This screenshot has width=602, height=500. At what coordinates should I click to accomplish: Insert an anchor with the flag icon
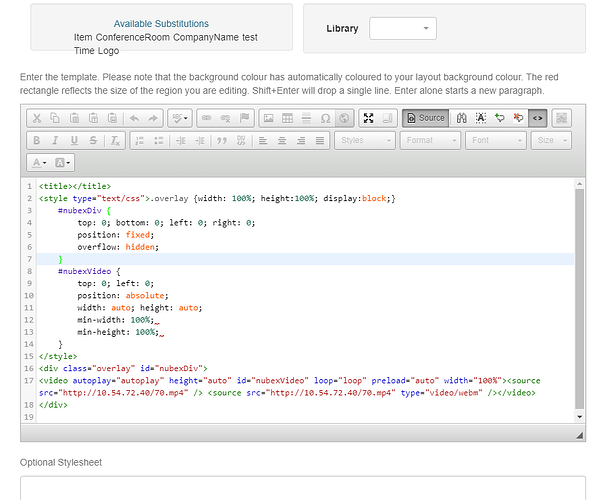point(244,118)
